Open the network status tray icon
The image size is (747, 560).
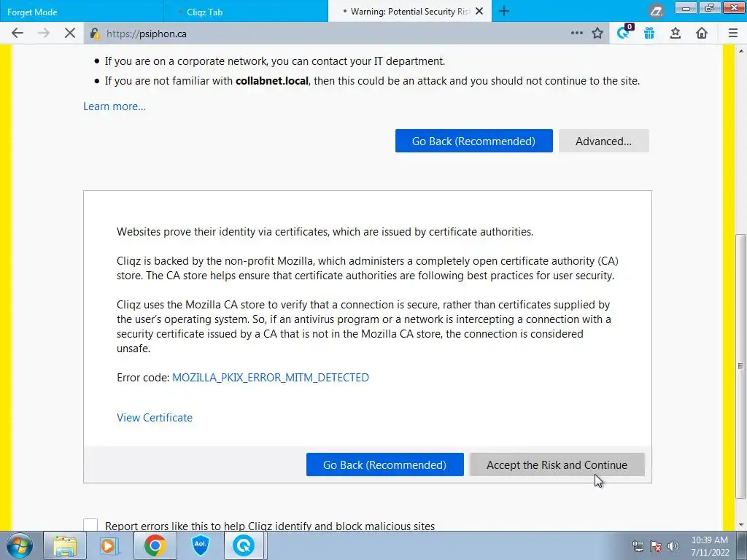click(x=638, y=546)
